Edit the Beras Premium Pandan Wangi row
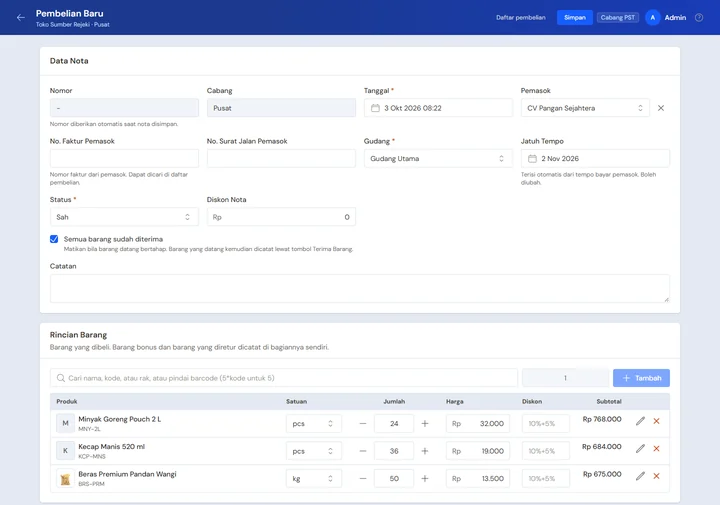Image resolution: width=720 pixels, height=505 pixels. pyautogui.click(x=640, y=476)
